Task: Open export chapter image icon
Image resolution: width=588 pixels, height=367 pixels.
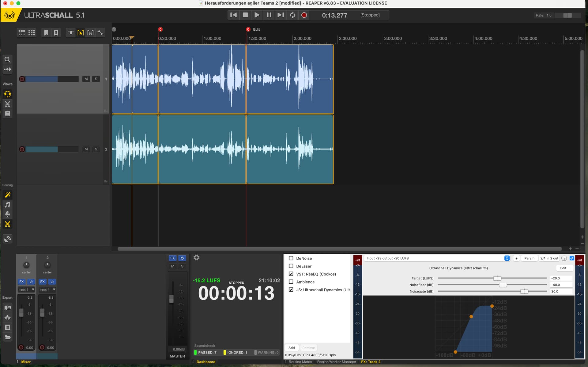Action: [8, 308]
